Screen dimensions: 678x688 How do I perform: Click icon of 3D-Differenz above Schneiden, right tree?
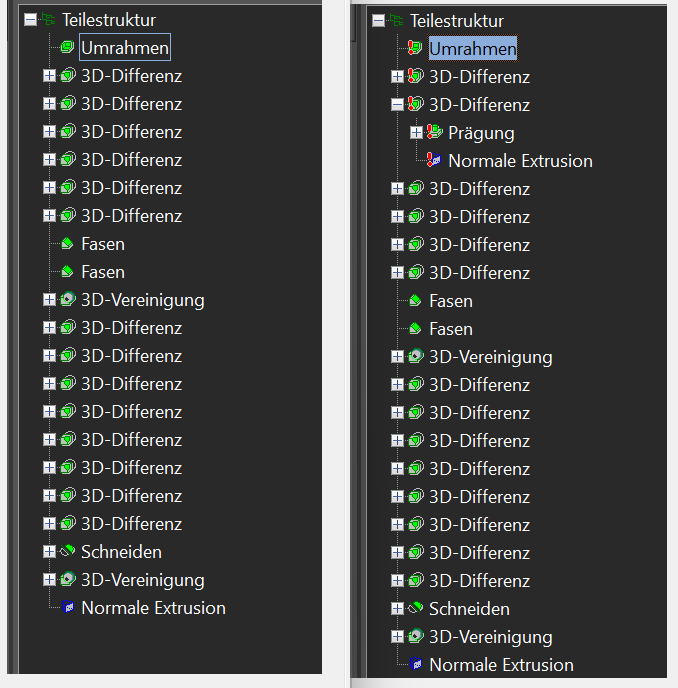[x=416, y=580]
